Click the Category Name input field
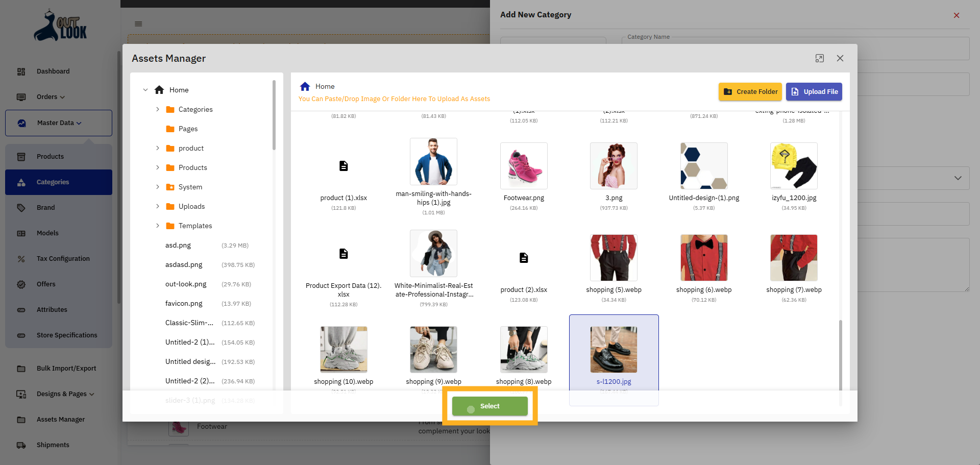The height and width of the screenshot is (465, 980). tap(795, 48)
